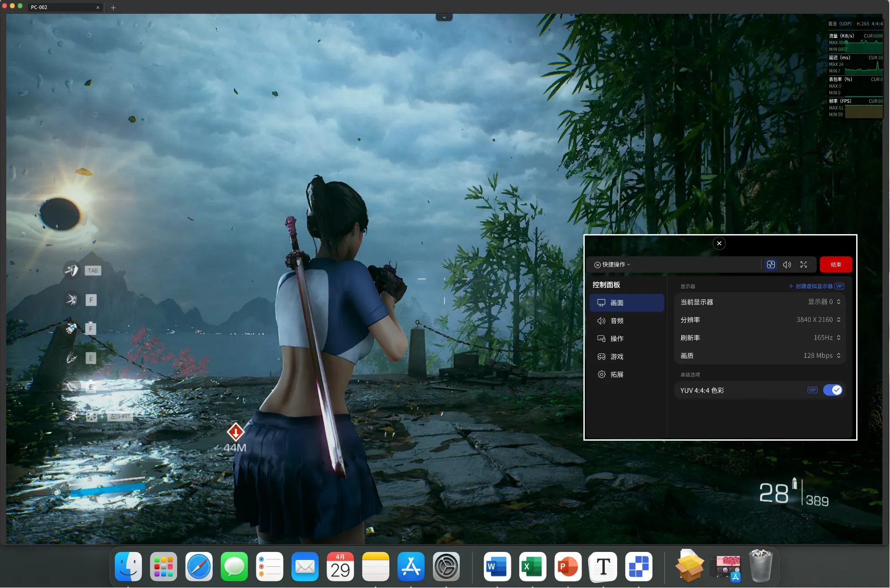Launch Microsoft Word from the dock

(497, 567)
